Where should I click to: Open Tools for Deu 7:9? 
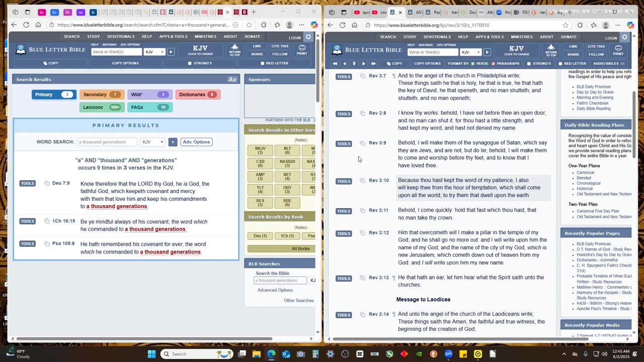coord(27,184)
